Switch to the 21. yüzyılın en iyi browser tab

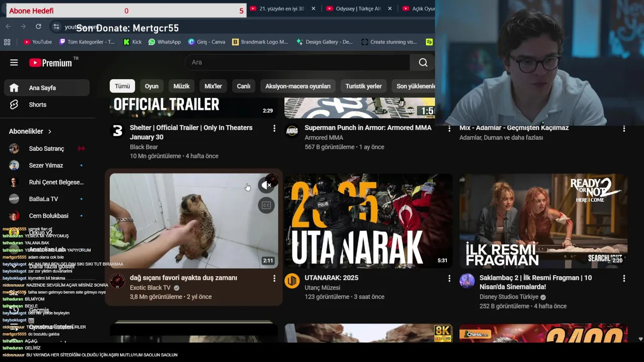[282, 9]
